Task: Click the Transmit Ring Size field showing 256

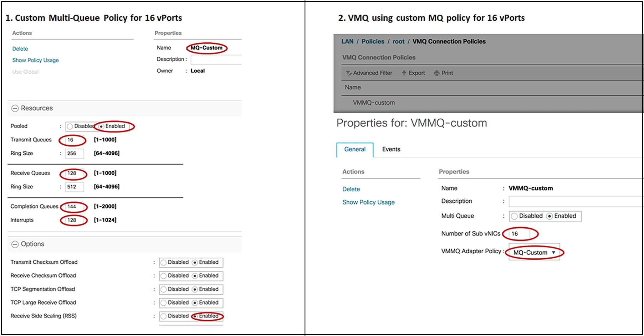Action: coord(75,154)
